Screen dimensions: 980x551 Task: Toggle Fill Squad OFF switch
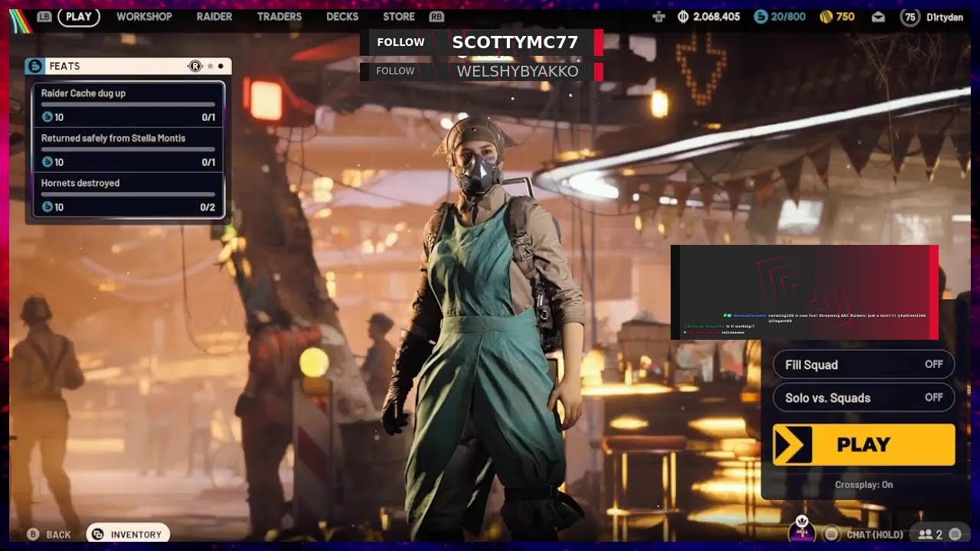(864, 364)
